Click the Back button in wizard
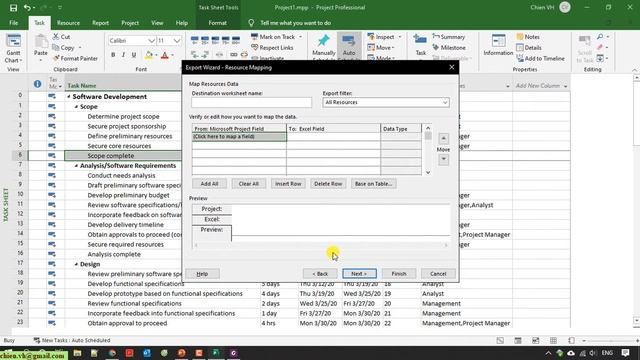Screen dimensions: 640x360 320,273
